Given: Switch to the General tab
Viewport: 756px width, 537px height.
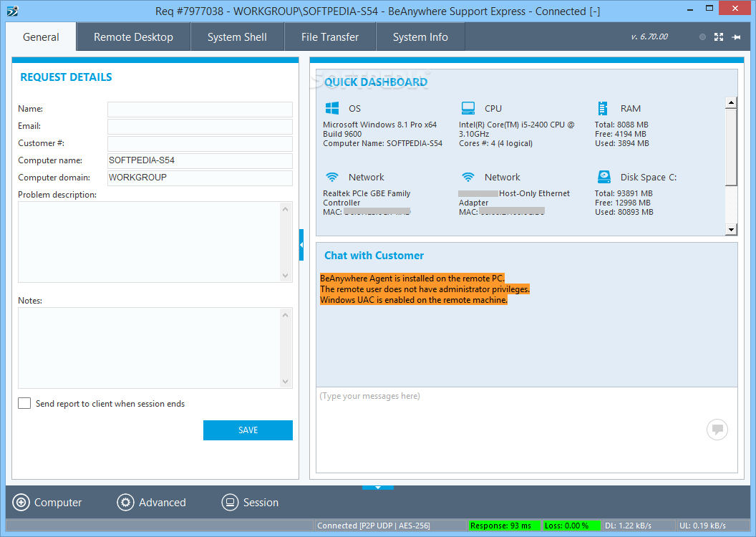Looking at the screenshot, I should point(41,37).
